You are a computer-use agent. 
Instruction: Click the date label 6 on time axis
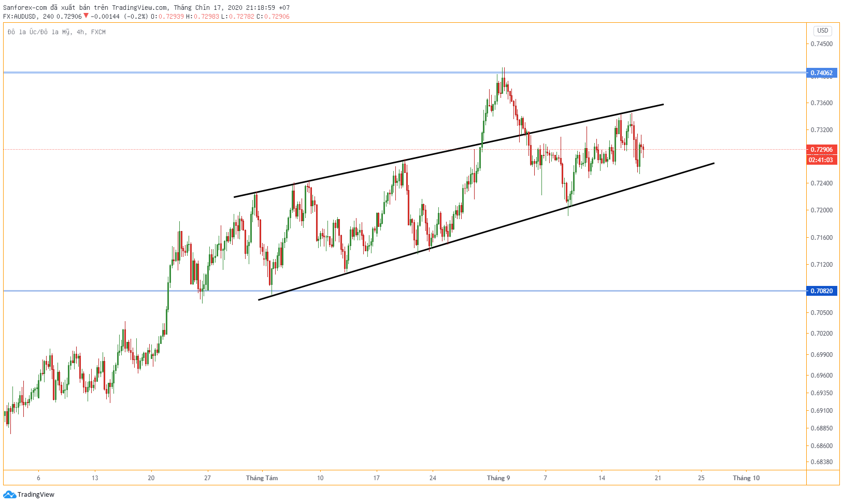click(38, 478)
